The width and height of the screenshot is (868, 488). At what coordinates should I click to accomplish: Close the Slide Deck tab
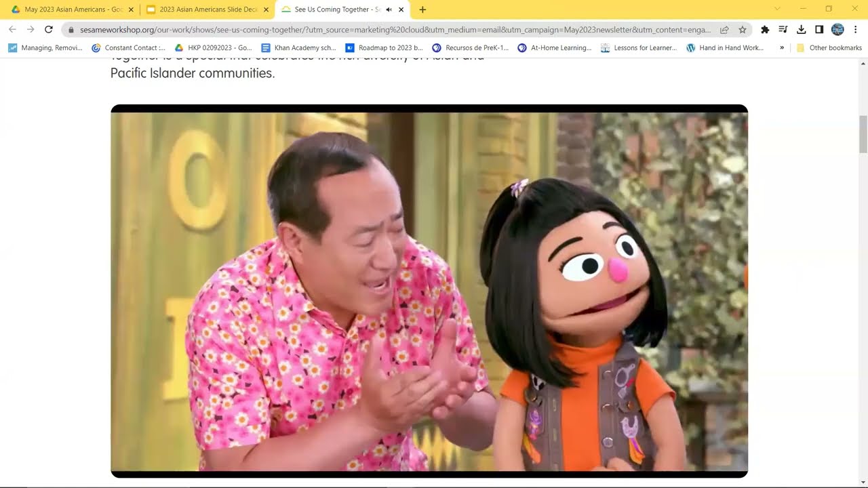[x=266, y=9]
